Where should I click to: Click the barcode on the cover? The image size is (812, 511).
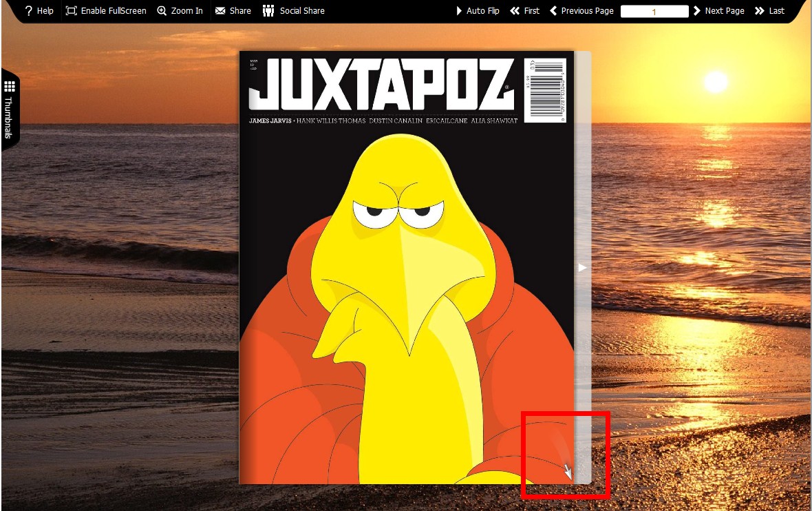coord(545,90)
